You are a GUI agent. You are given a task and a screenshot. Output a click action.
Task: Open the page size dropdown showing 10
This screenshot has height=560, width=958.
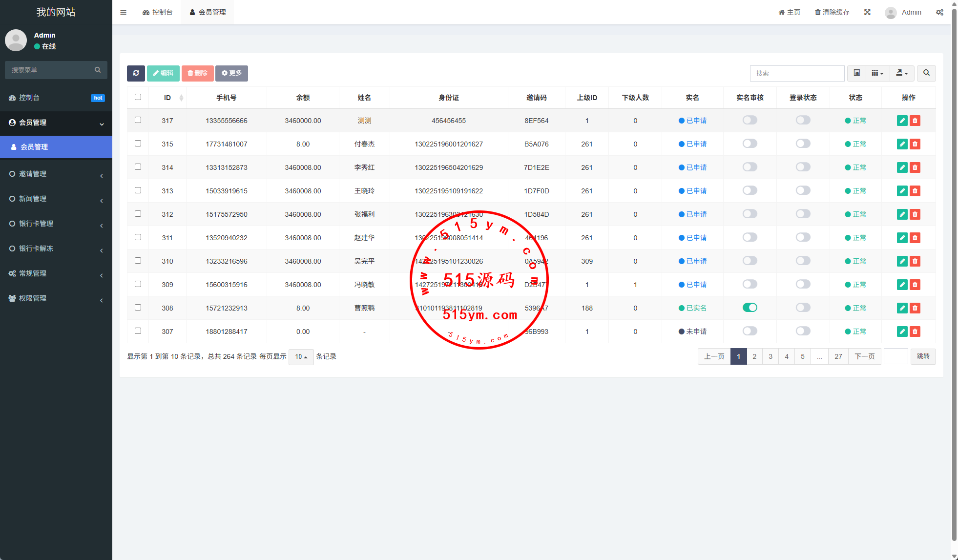coord(301,357)
